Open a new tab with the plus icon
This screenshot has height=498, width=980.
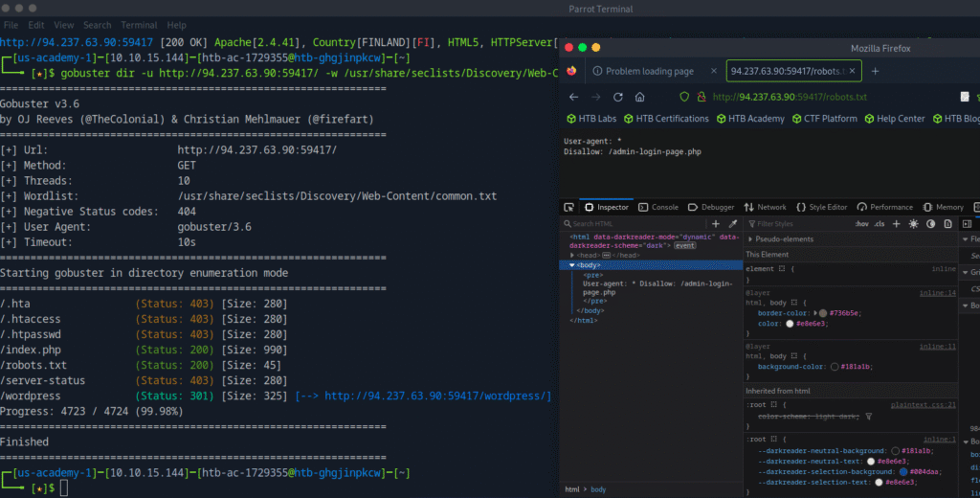click(x=877, y=71)
